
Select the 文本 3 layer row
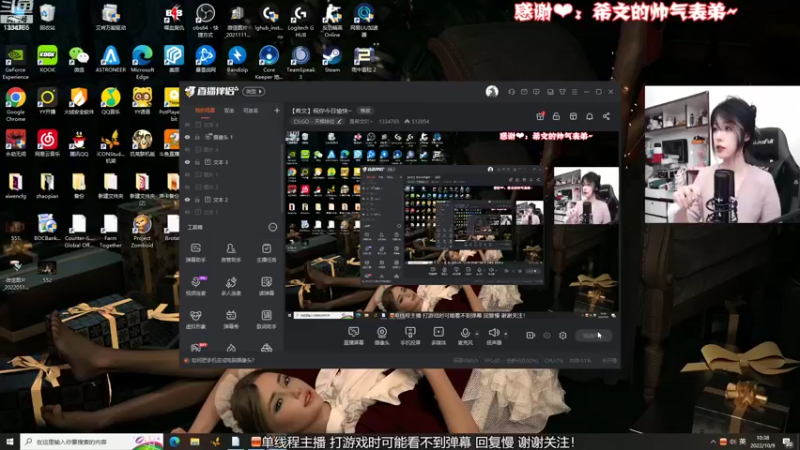tap(232, 162)
